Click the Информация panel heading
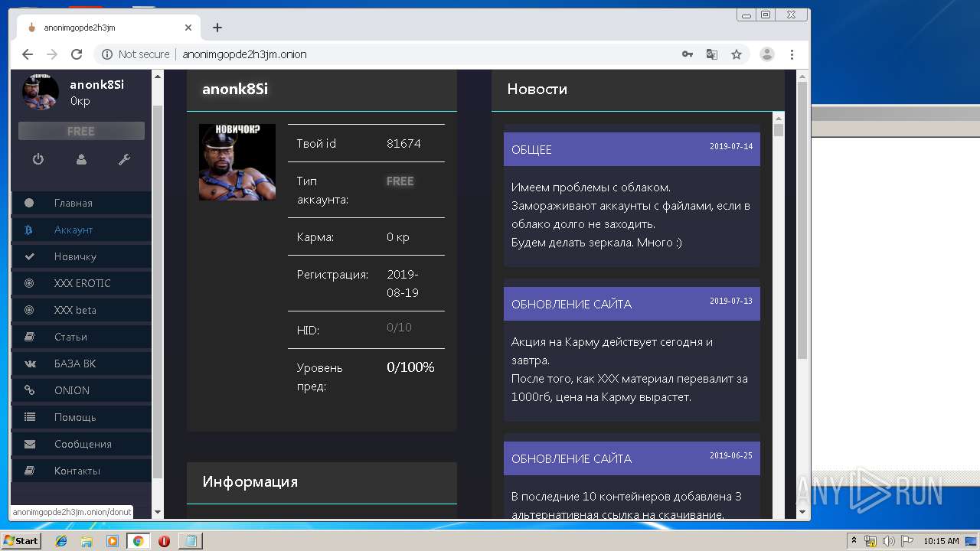The height and width of the screenshot is (551, 980). 250,482
